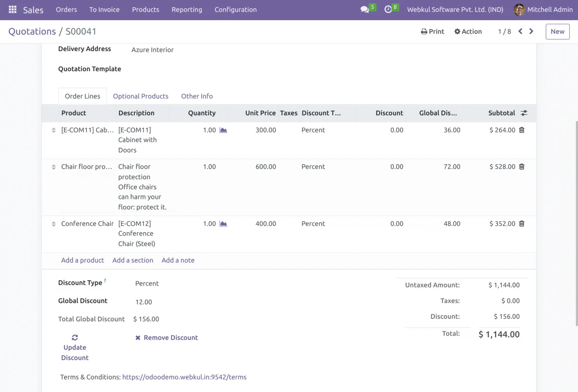Open the activities clock icon

[x=388, y=10]
